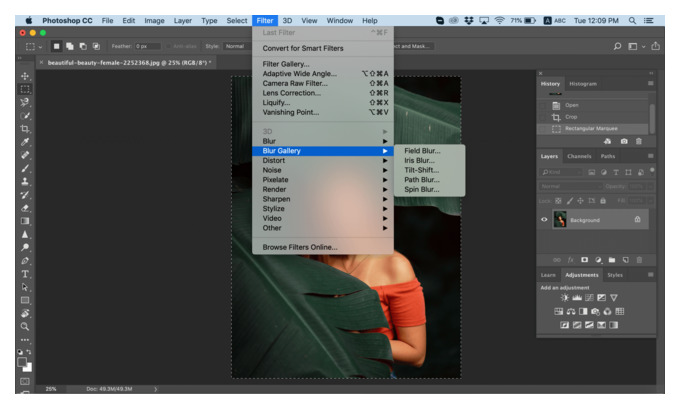680x409 pixels.
Task: Choose Field Blur from Blur Gallery
Action: 429,151
